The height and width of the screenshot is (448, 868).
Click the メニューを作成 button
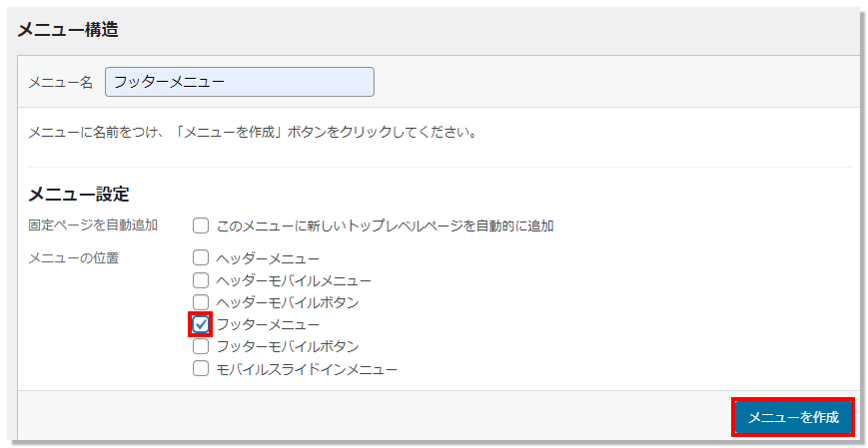point(793,417)
